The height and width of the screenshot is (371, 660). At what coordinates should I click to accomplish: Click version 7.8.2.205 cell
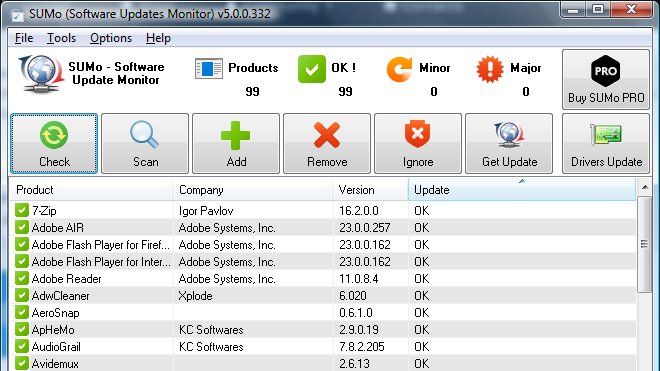click(362, 347)
